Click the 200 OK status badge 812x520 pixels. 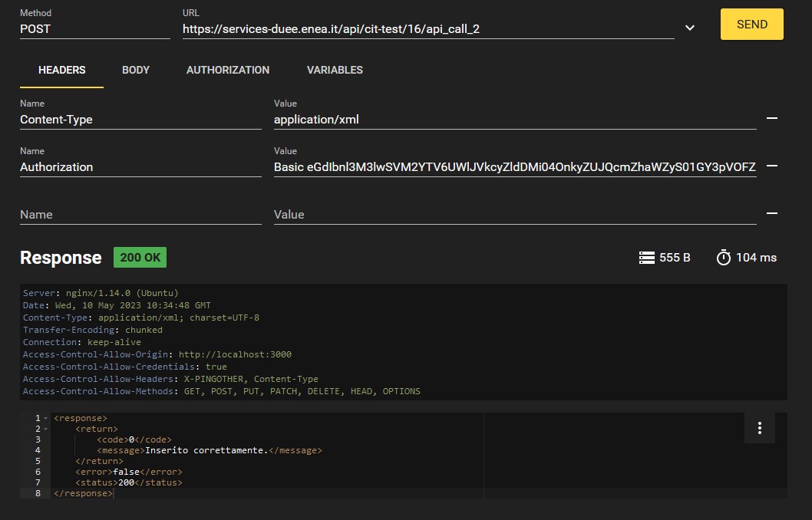point(140,258)
